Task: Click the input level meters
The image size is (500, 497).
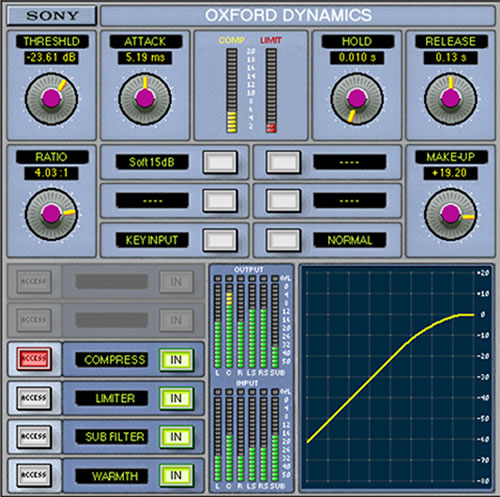Action: [246, 435]
